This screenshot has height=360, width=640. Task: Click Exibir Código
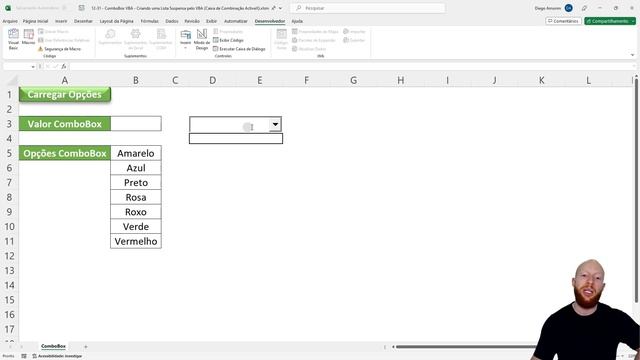click(229, 40)
